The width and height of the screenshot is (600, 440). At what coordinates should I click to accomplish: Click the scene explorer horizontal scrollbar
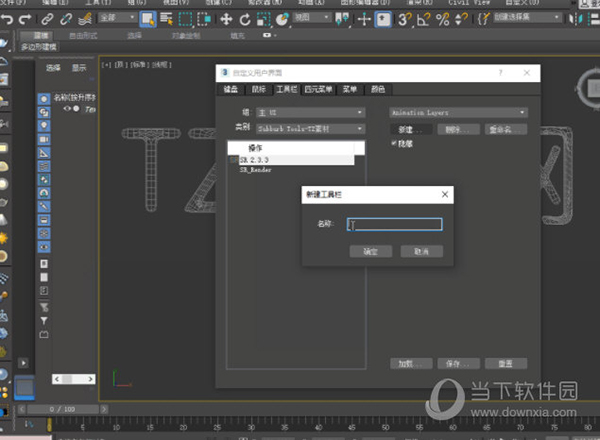coord(74,379)
